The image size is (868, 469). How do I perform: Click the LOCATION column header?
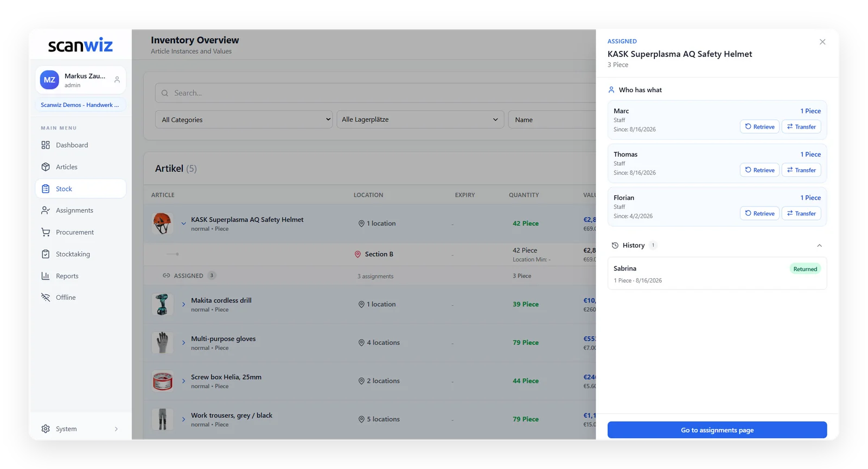(x=368, y=195)
